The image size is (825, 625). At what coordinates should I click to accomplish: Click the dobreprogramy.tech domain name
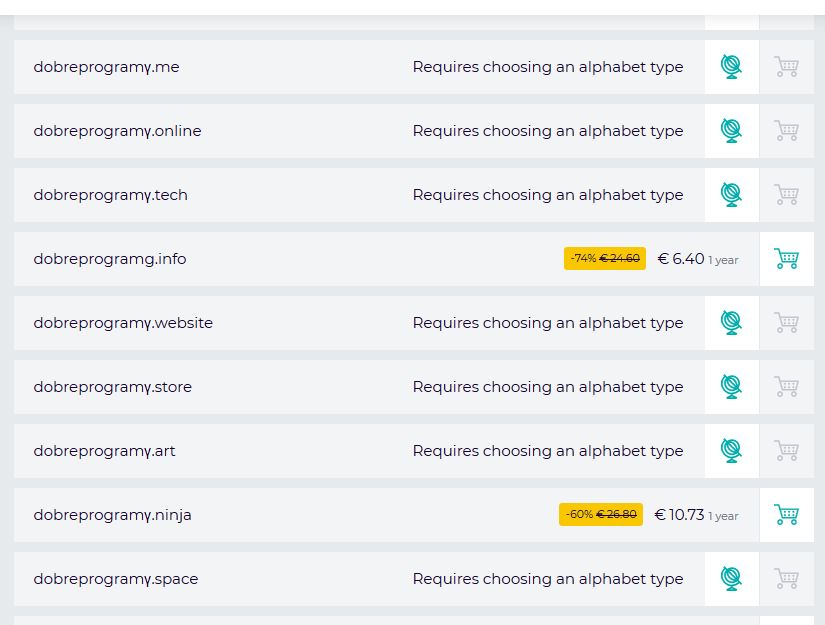click(110, 195)
